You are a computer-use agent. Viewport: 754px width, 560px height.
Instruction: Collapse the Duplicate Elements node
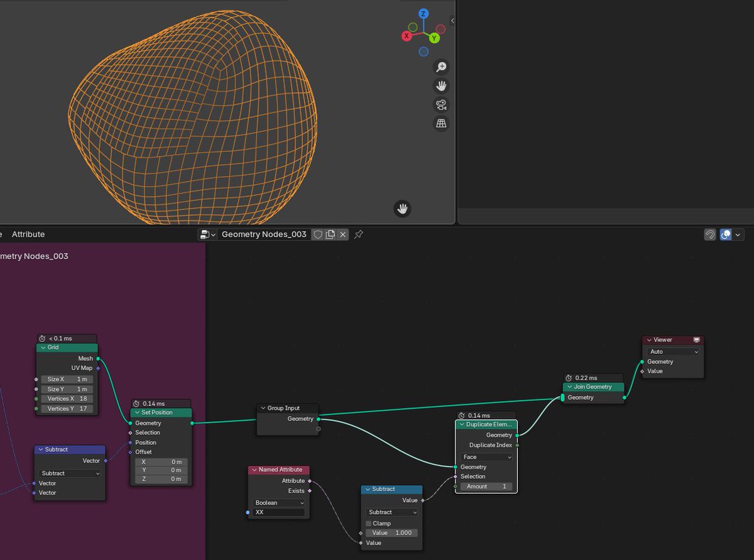coord(462,425)
